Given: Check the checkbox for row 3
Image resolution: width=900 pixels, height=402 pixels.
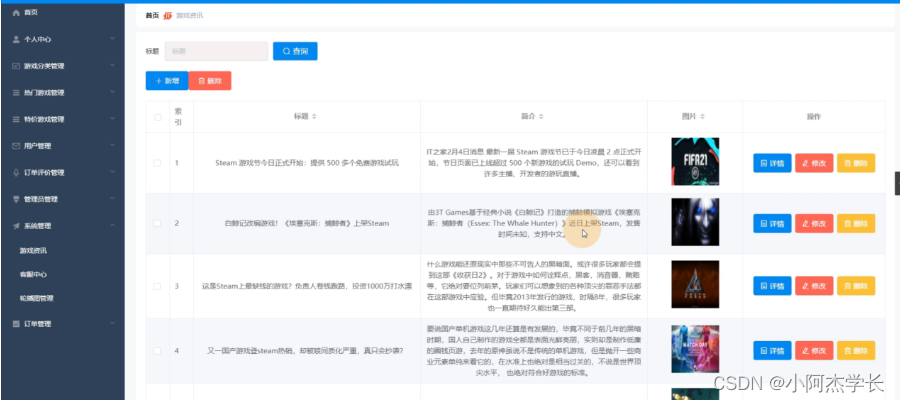Looking at the screenshot, I should [x=158, y=286].
